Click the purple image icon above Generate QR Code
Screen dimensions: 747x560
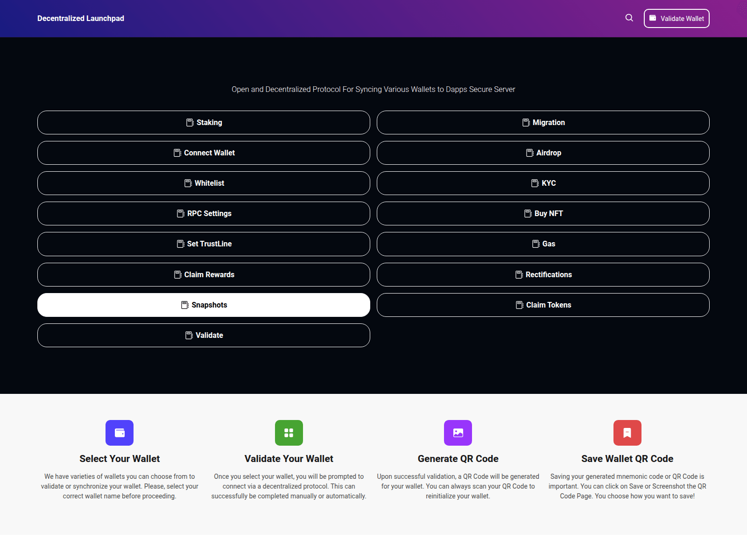[x=458, y=433]
